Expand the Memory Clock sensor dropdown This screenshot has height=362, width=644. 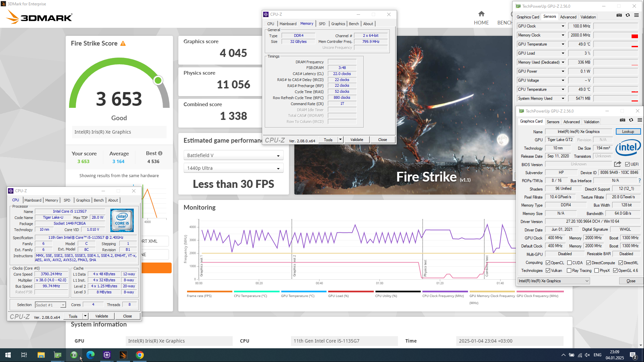[x=563, y=35]
